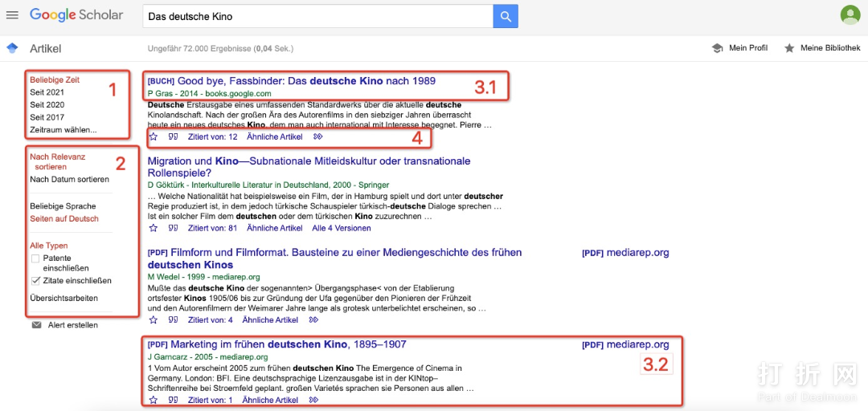This screenshot has height=411, width=868.
Task: Open the hamburger main menu
Action: [x=12, y=15]
